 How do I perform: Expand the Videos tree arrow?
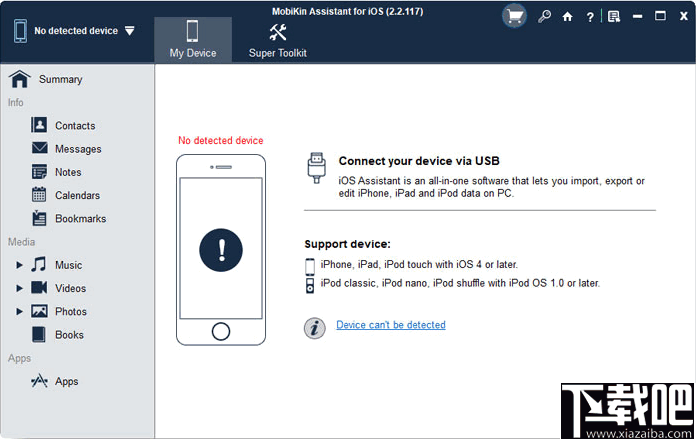19,288
